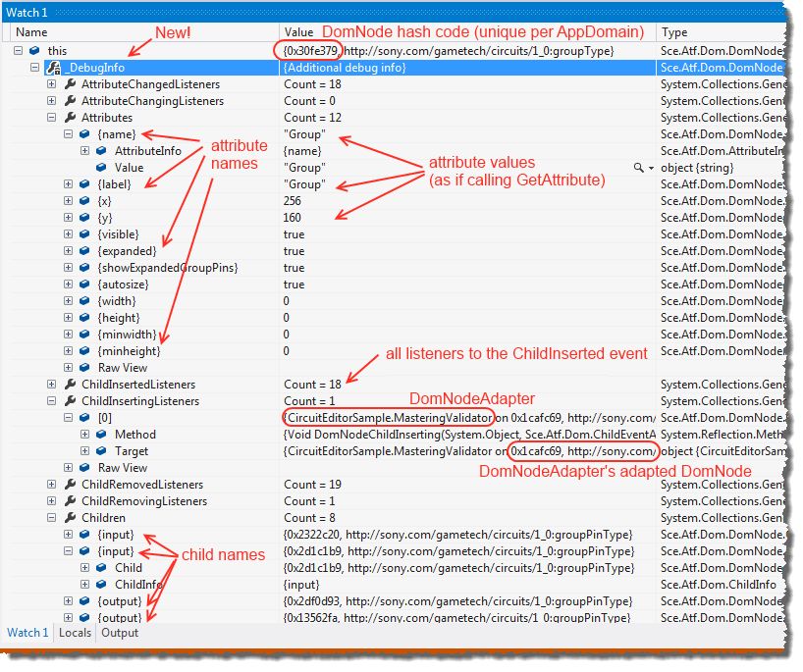
Task: Expand ChildRemovedListeners row
Action: [51, 485]
